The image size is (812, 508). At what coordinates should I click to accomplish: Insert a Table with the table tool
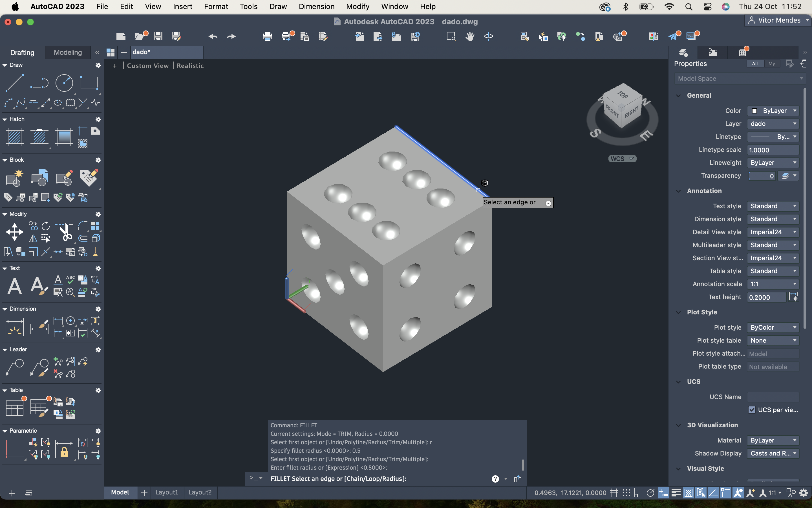pyautogui.click(x=14, y=408)
